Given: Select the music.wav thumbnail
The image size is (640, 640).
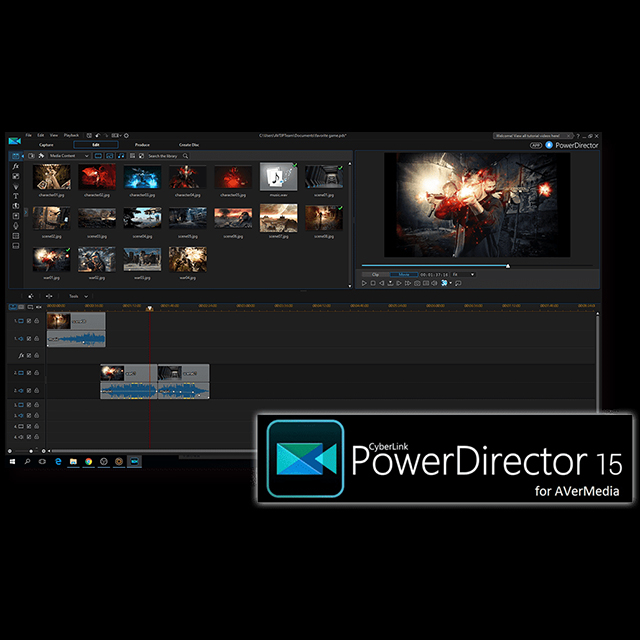Looking at the screenshot, I should click(x=278, y=176).
